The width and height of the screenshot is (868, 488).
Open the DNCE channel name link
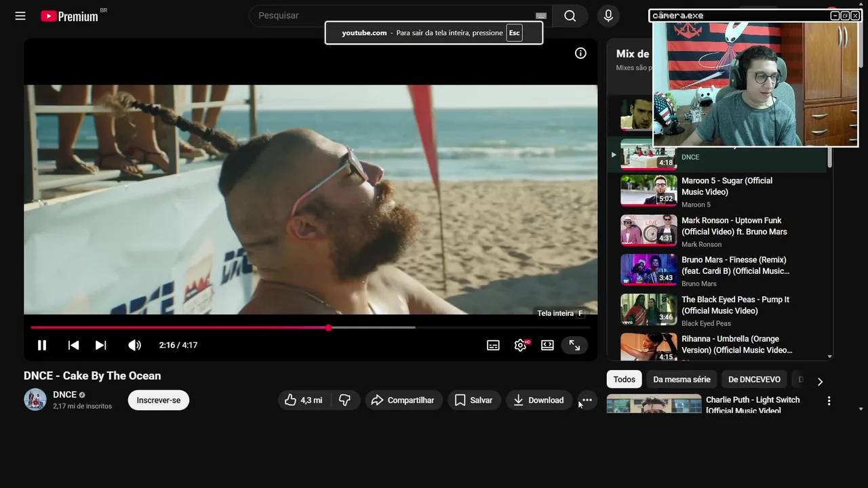(x=65, y=394)
